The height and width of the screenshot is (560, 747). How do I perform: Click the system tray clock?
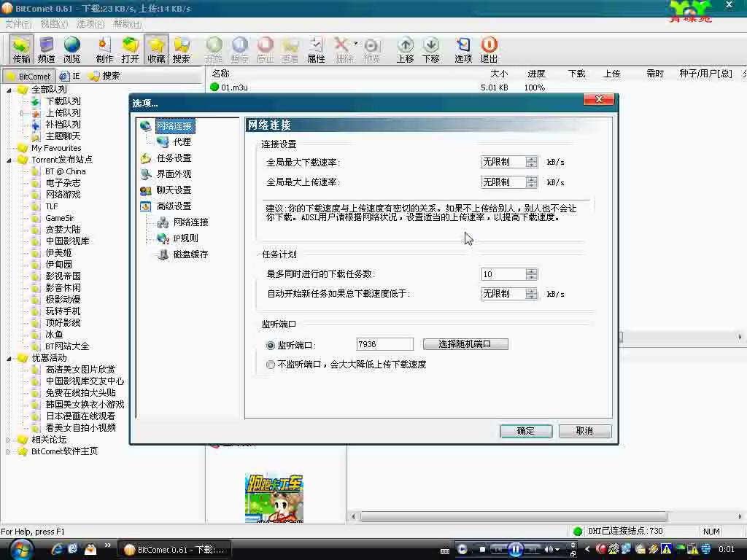[726, 550]
